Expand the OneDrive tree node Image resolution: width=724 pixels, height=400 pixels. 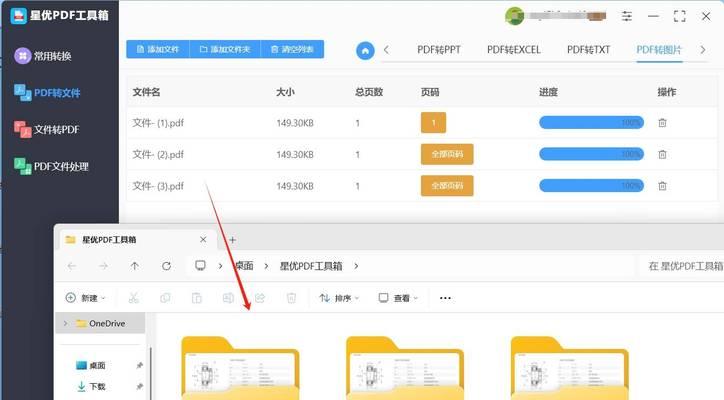click(66, 323)
